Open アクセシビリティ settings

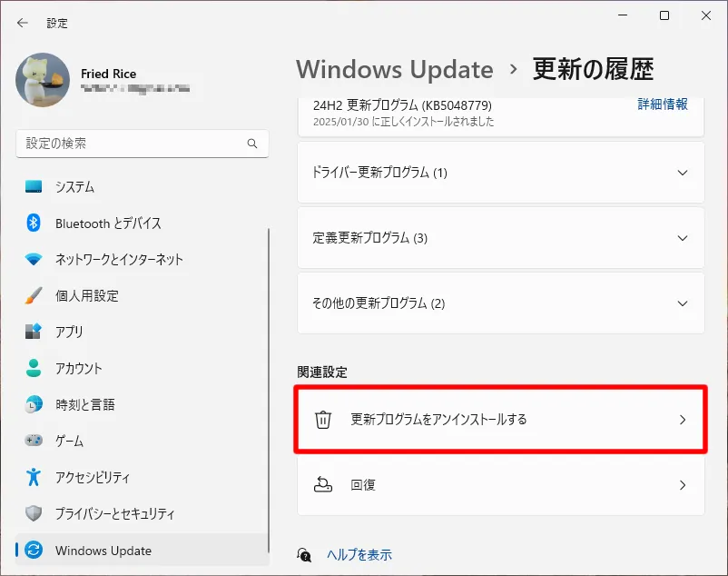(143, 477)
